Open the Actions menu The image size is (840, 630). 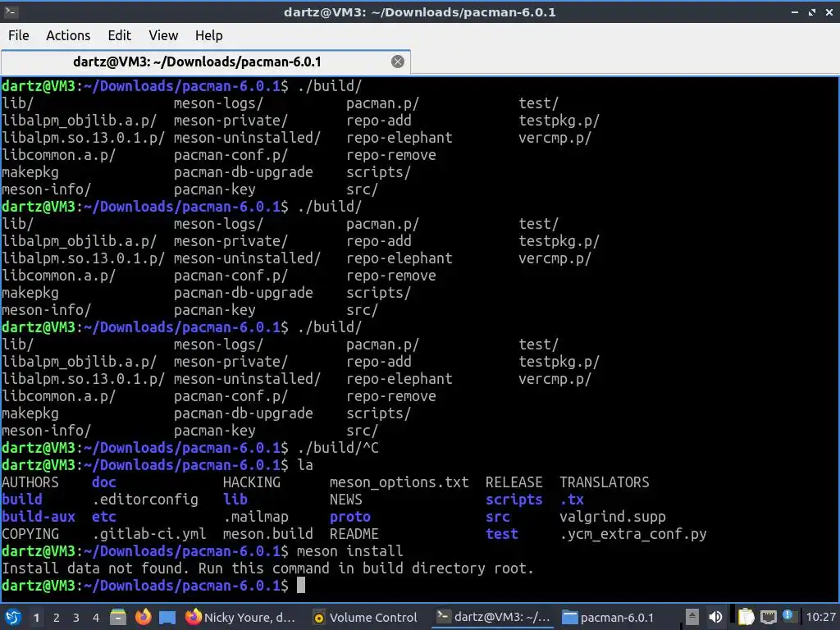coord(68,35)
